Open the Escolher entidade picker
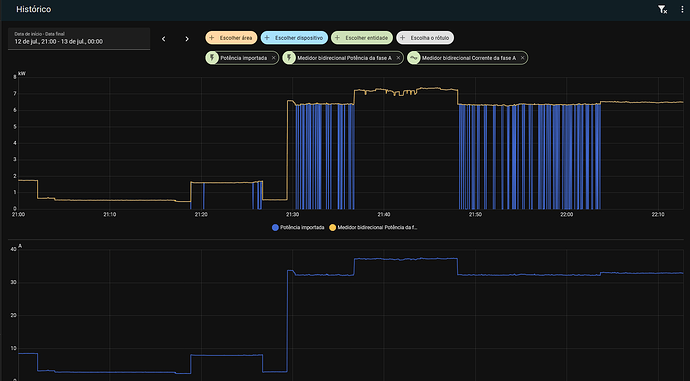Viewport: 690px width, 381px height. pyautogui.click(x=362, y=38)
